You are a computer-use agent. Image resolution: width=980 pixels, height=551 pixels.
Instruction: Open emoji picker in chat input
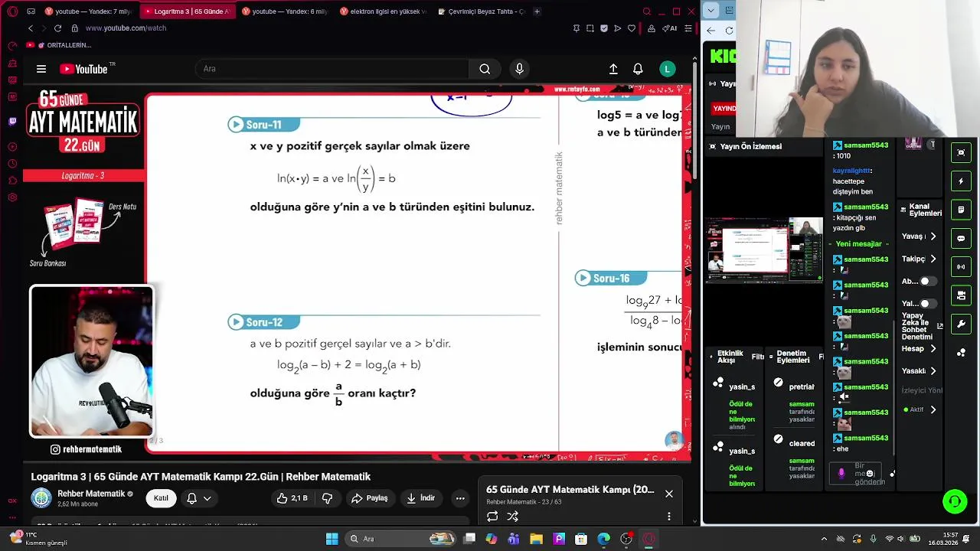pos(870,474)
